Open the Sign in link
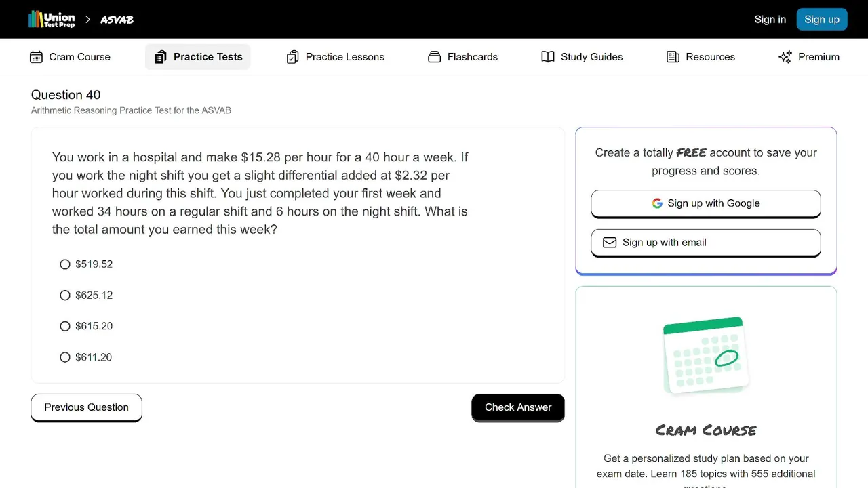Image resolution: width=868 pixels, height=488 pixels. pyautogui.click(x=770, y=20)
